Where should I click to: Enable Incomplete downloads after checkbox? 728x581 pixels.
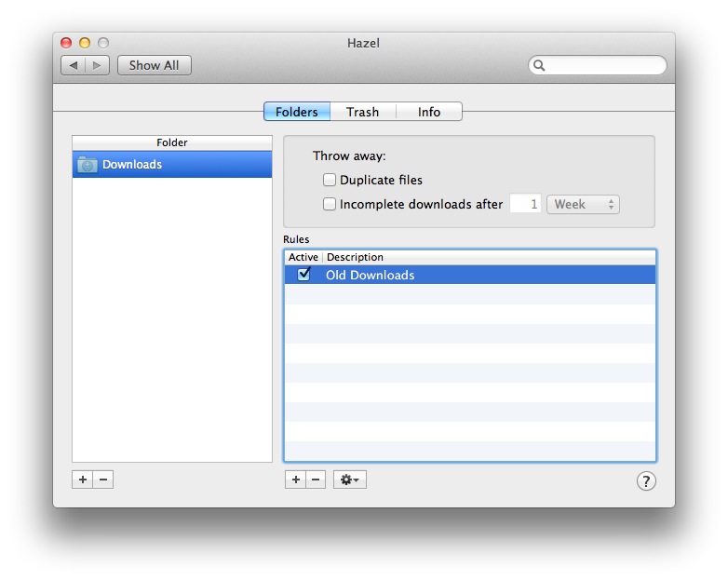330,204
